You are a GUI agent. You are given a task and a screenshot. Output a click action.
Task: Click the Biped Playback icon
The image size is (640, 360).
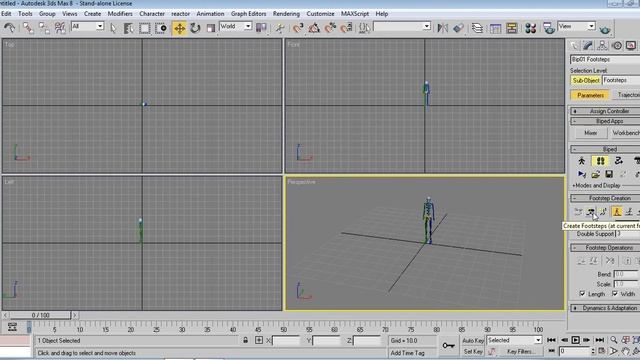coord(582,175)
